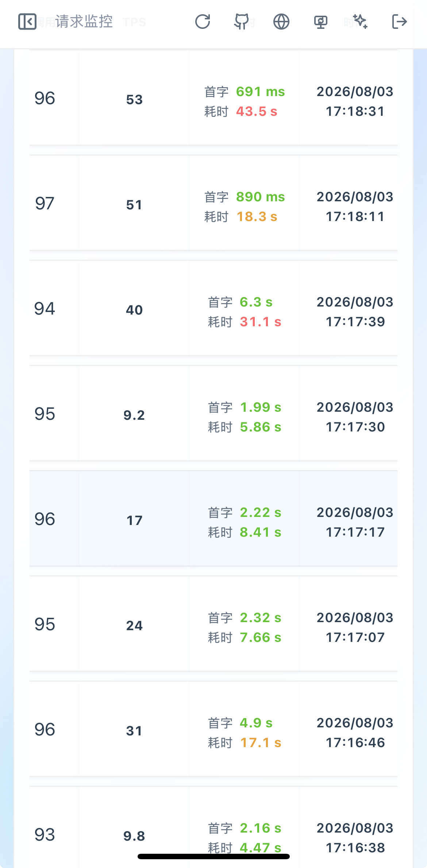Select the row timestamped 17:18:31
The image size is (427, 868).
coord(213,98)
